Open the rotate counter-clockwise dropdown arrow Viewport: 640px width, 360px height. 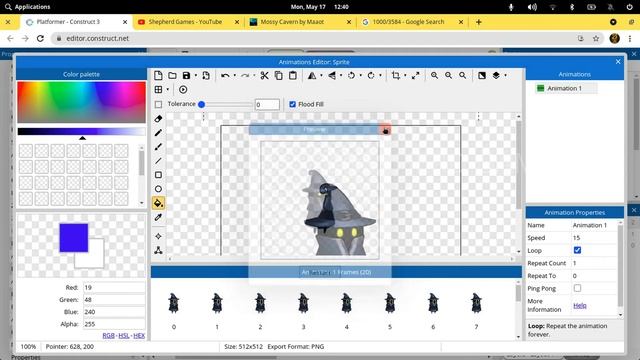click(x=361, y=76)
